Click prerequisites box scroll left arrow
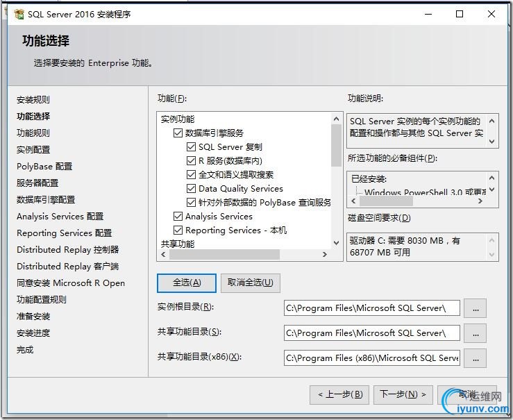This screenshot has width=513, height=420. click(353, 201)
